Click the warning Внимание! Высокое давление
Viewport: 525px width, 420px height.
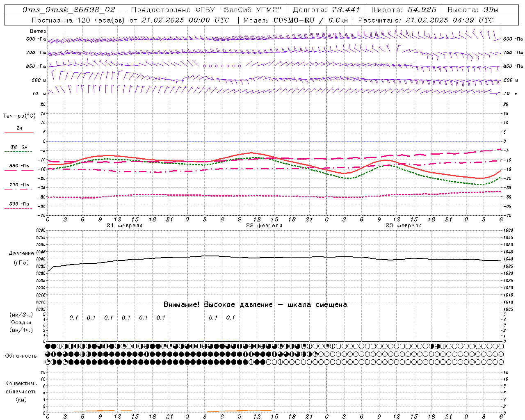click(218, 305)
